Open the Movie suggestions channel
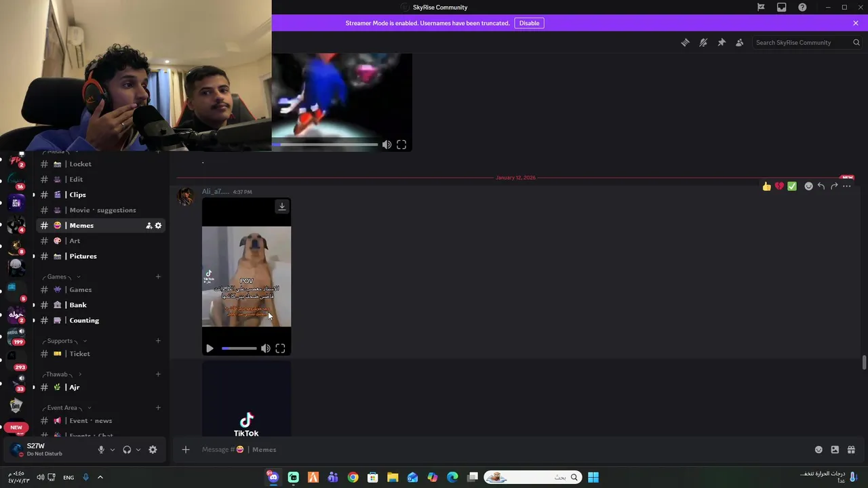The width and height of the screenshot is (868, 488). [x=102, y=210]
